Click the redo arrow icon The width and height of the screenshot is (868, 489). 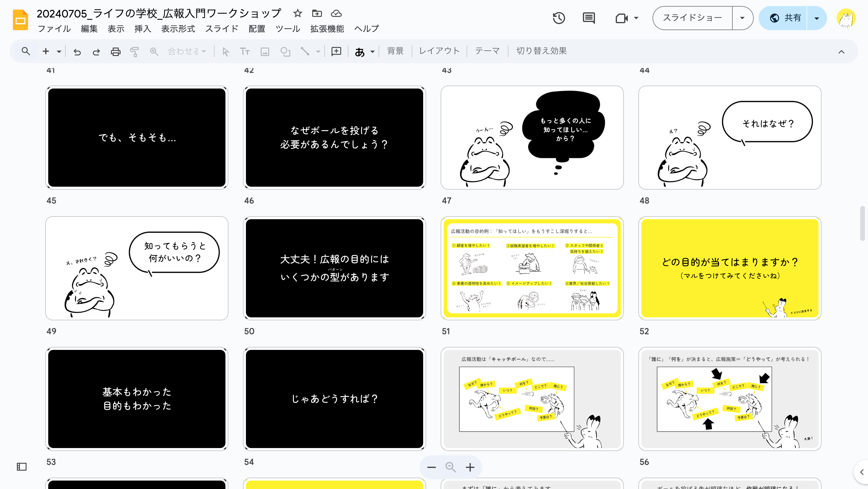pyautogui.click(x=96, y=51)
